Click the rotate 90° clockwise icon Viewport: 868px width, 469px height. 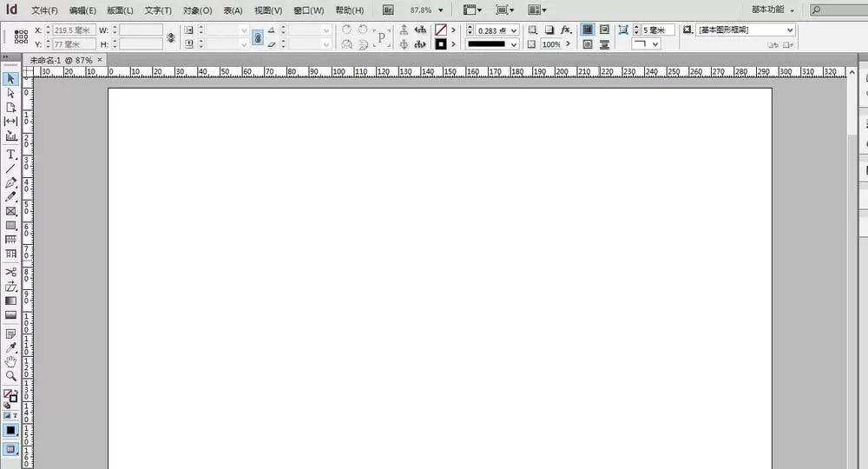click(346, 30)
